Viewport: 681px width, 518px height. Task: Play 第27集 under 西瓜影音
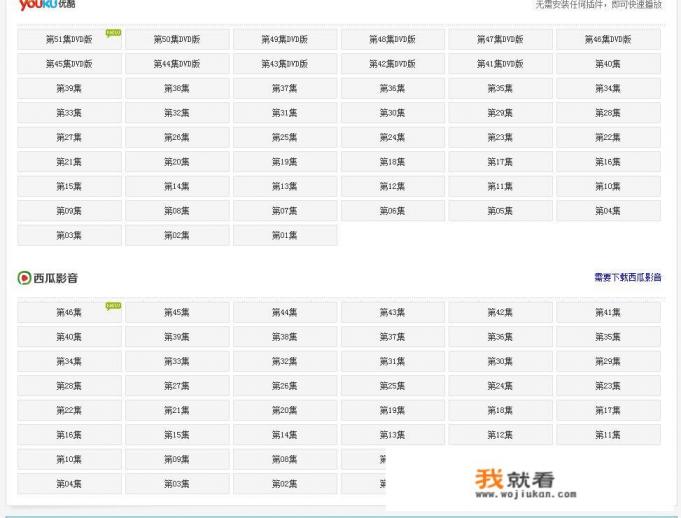pyautogui.click(x=177, y=386)
